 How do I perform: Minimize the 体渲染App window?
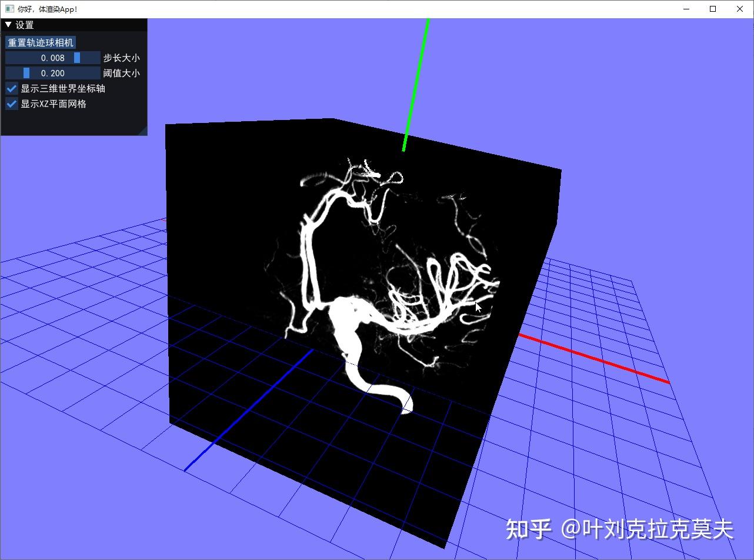687,9
